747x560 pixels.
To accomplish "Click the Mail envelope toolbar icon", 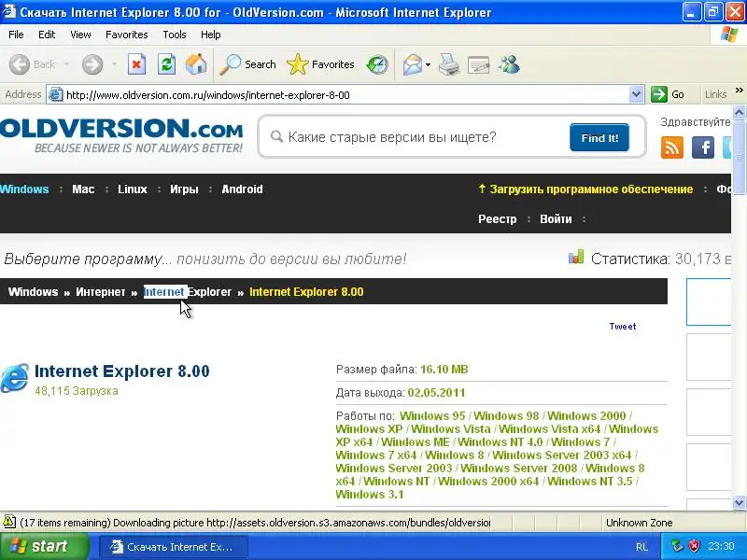I will [x=413, y=64].
